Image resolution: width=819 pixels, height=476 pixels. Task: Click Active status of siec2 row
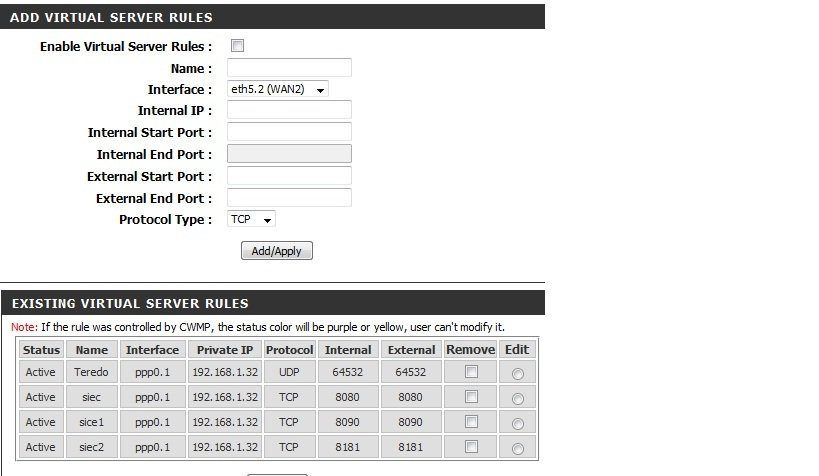pyautogui.click(x=41, y=447)
